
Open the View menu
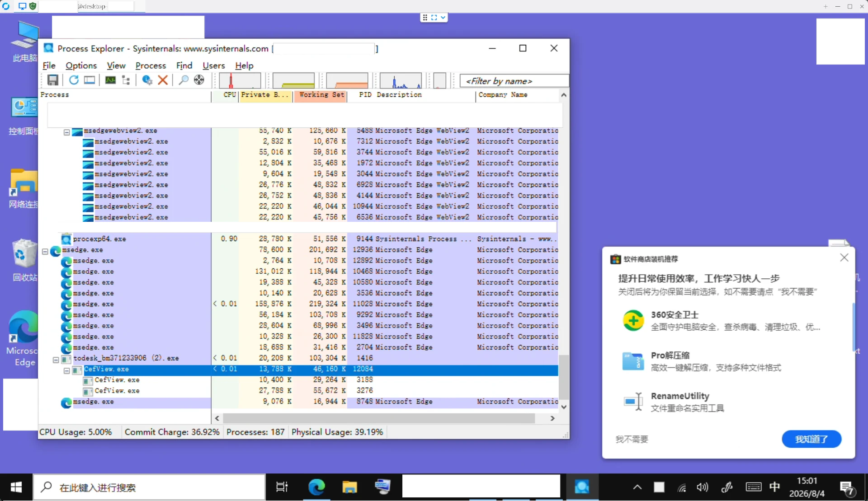[116, 66]
